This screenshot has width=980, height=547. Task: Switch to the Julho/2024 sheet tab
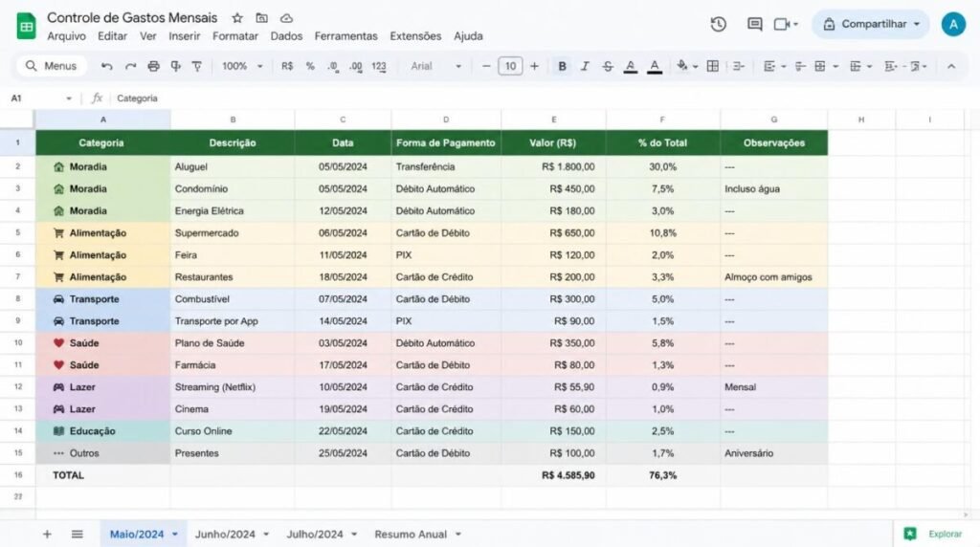315,535
